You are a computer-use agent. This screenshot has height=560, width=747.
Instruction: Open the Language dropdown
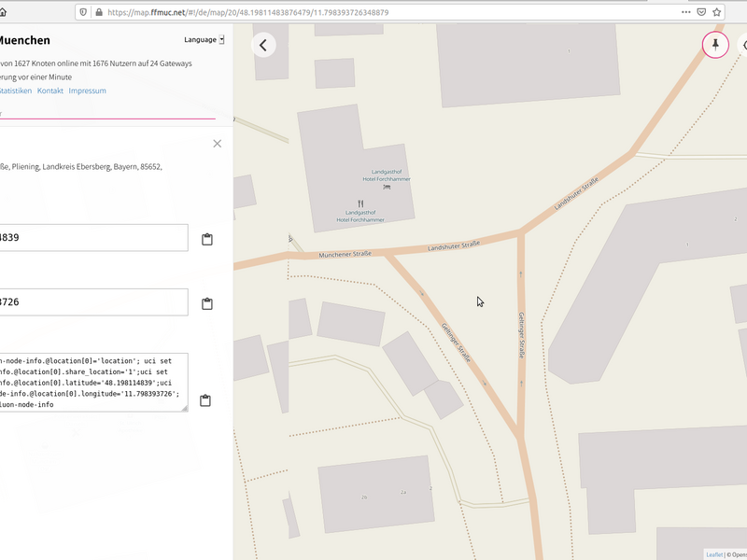pos(204,39)
